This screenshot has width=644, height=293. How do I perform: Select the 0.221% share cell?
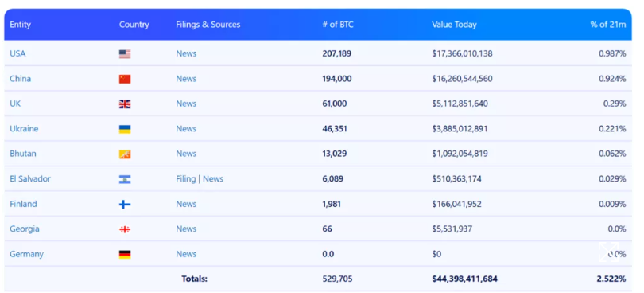click(x=612, y=129)
